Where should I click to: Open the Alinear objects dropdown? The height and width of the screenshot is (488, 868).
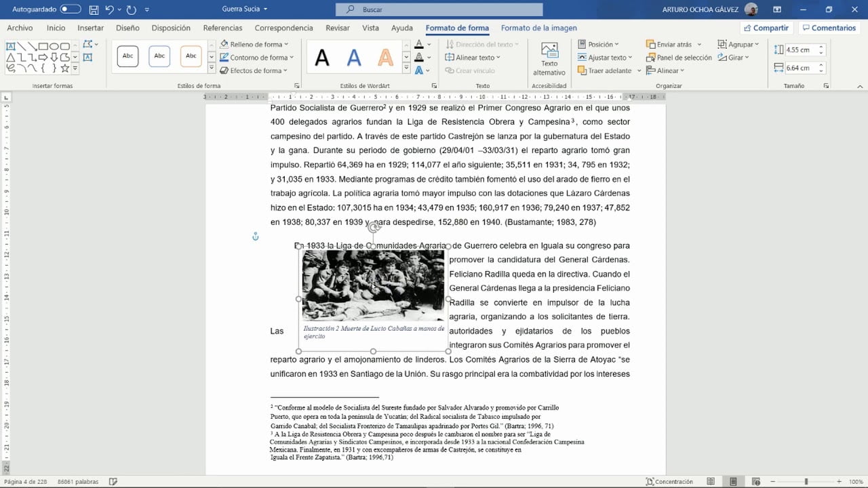coord(665,70)
